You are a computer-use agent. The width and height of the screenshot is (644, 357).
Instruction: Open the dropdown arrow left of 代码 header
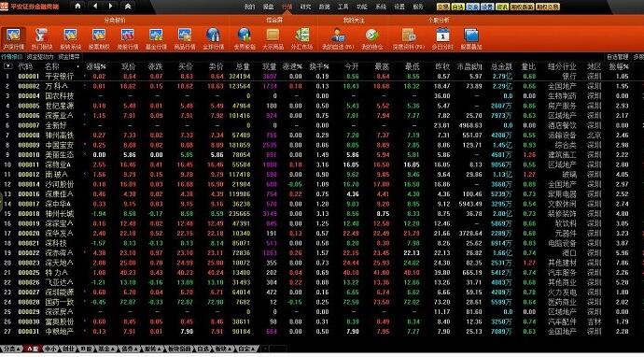pos(7,66)
